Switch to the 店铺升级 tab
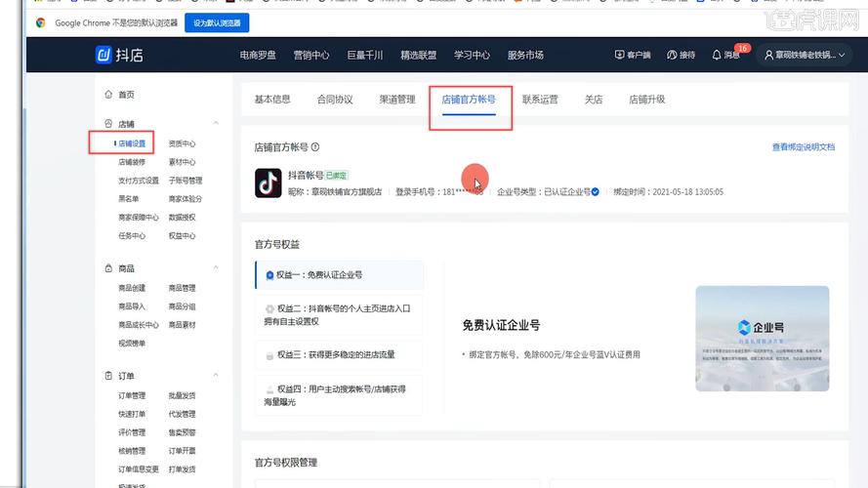 647,99
